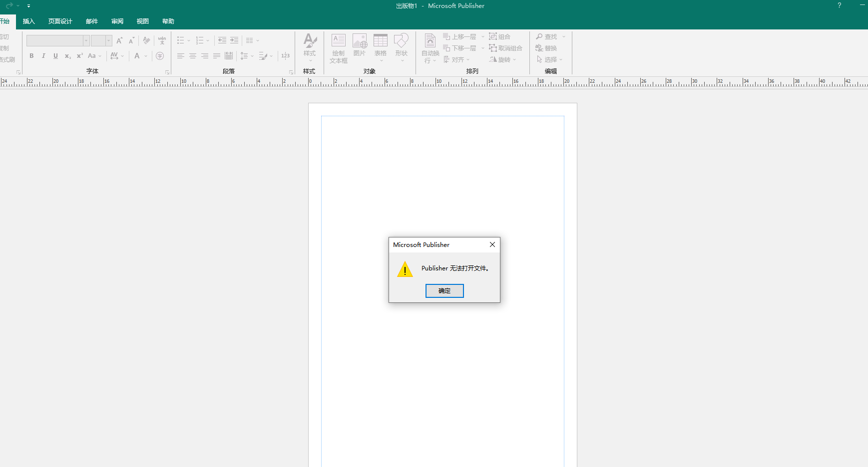Open the 插入 ribbon tab

coord(29,21)
